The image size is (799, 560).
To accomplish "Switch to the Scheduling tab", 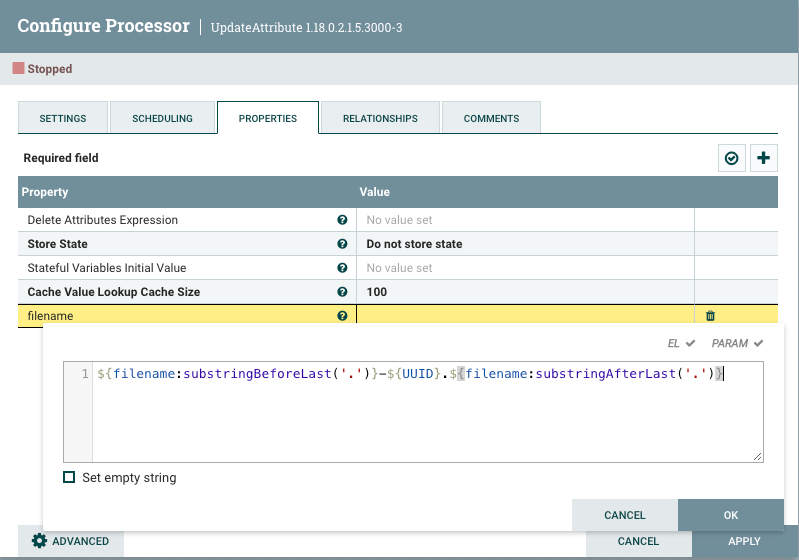I will tap(162, 118).
